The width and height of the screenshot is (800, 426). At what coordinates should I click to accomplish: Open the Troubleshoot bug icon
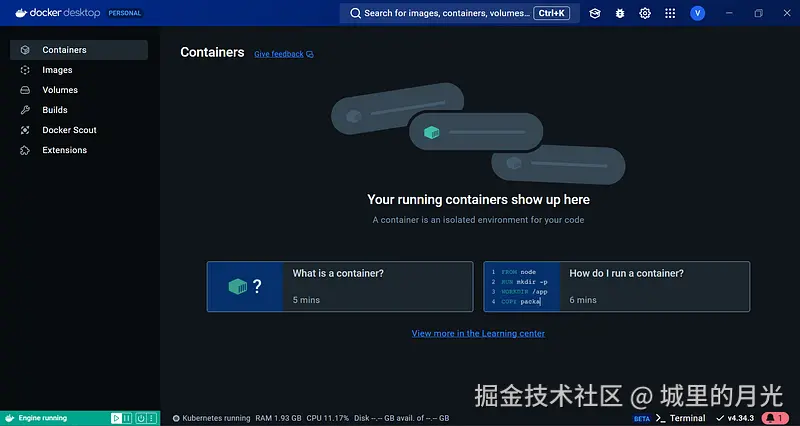coord(620,13)
